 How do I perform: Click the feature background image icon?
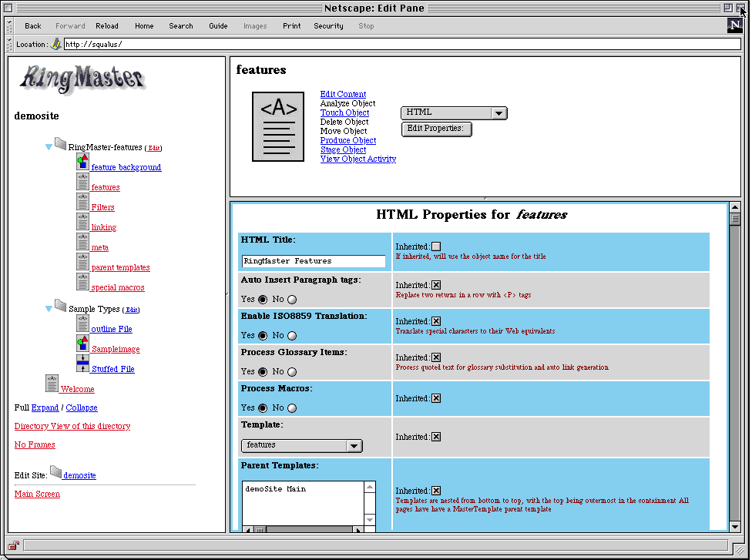coord(82,162)
